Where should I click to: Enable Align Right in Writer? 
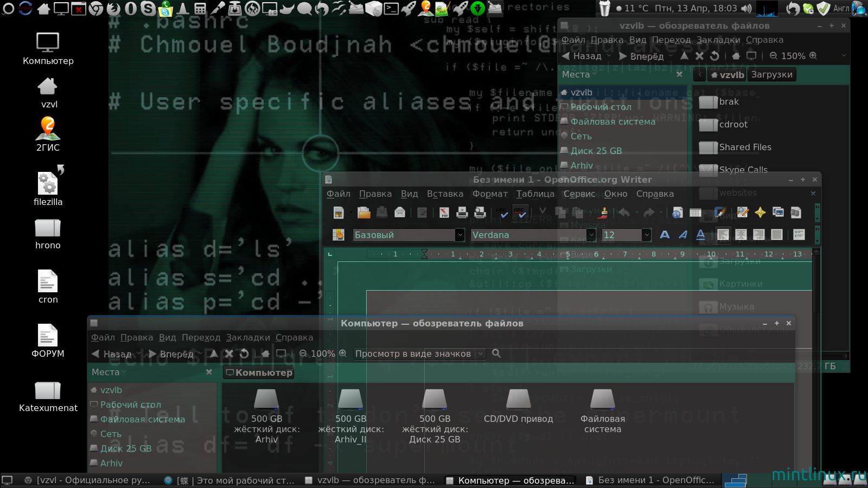759,235
